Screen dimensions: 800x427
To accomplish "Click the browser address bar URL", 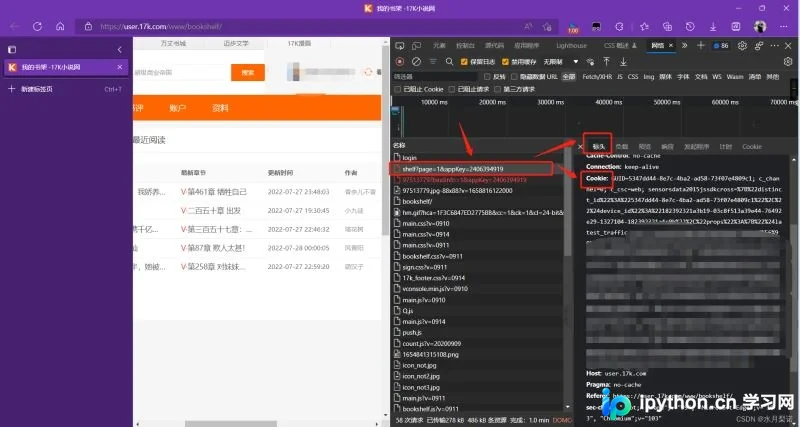I will click(x=161, y=27).
